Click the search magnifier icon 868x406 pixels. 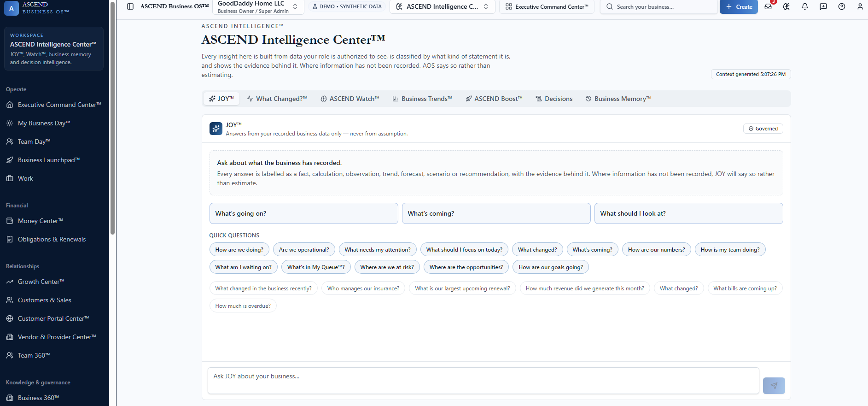[610, 7]
